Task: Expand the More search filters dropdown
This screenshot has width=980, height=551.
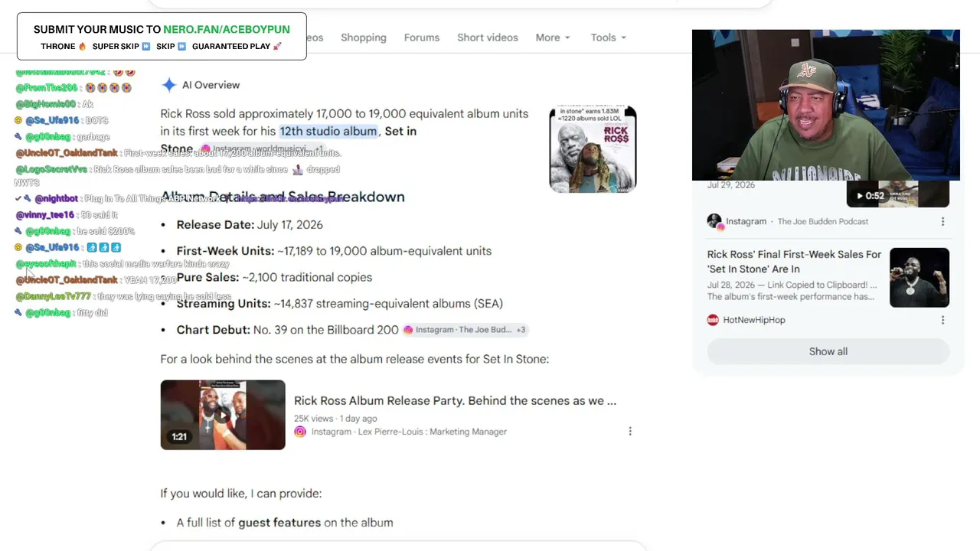Action: tap(553, 37)
